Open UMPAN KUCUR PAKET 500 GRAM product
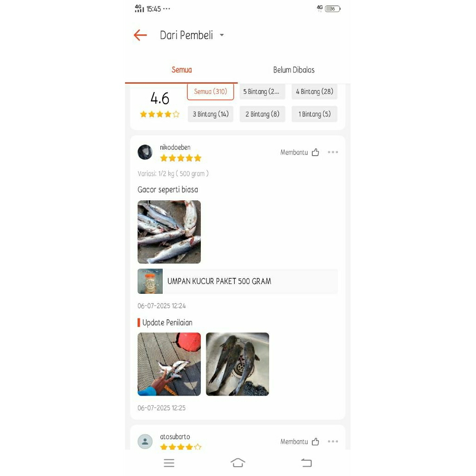 pos(238,281)
